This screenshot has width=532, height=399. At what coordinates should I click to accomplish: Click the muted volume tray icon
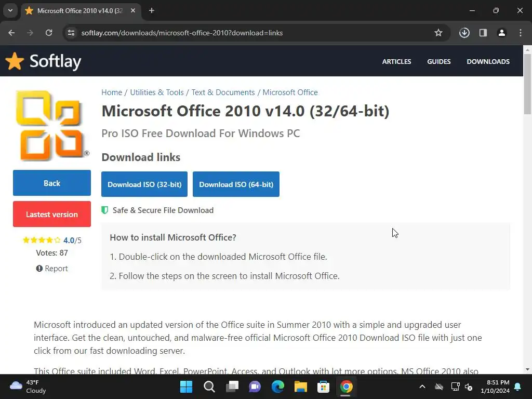469,387
